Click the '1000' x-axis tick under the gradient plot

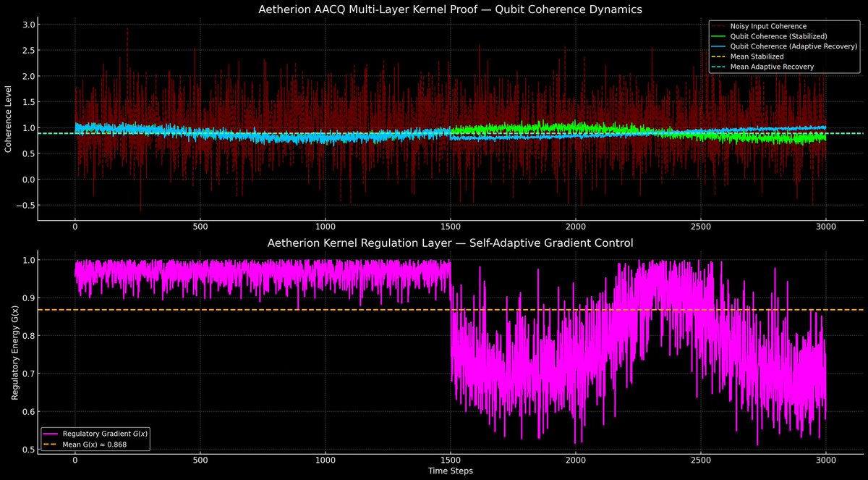tap(325, 459)
